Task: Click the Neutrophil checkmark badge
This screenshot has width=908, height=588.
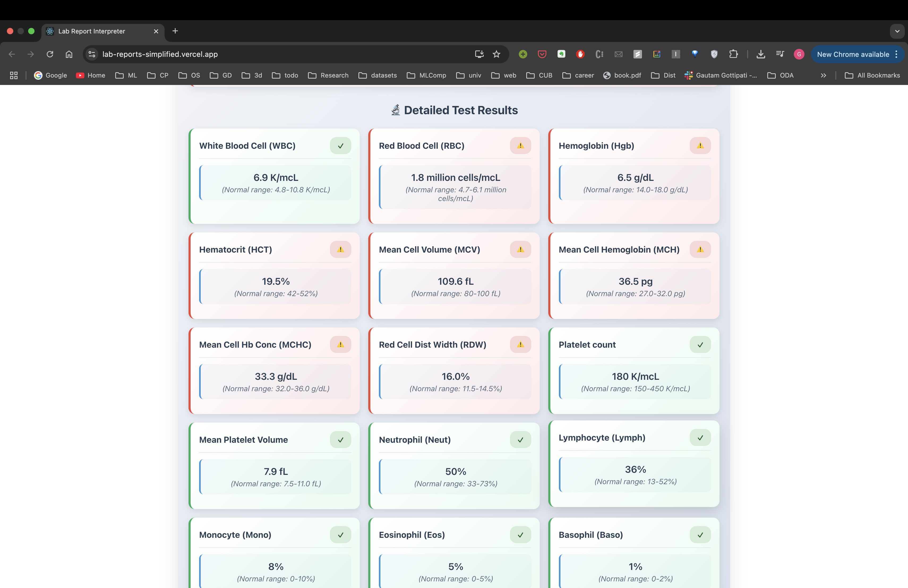Action: pos(520,440)
